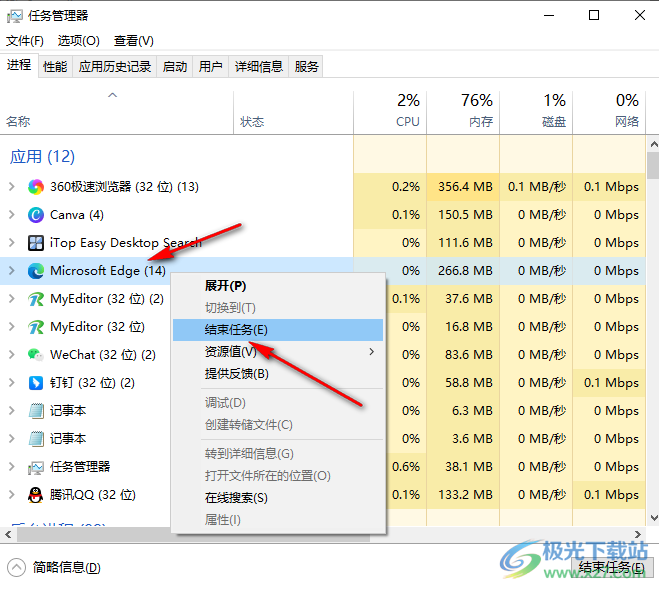Click the horizontal scrollbar right arrow
The image size is (659, 589).
638,535
